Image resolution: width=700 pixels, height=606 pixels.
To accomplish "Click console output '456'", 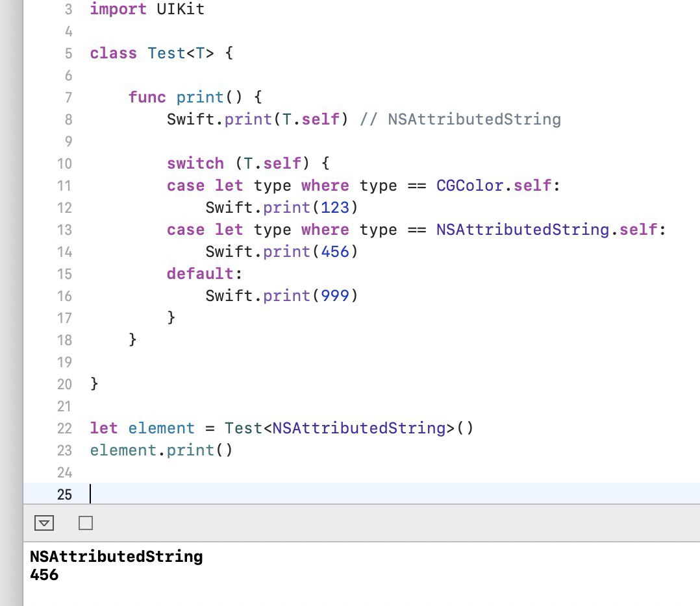I will 44,575.
